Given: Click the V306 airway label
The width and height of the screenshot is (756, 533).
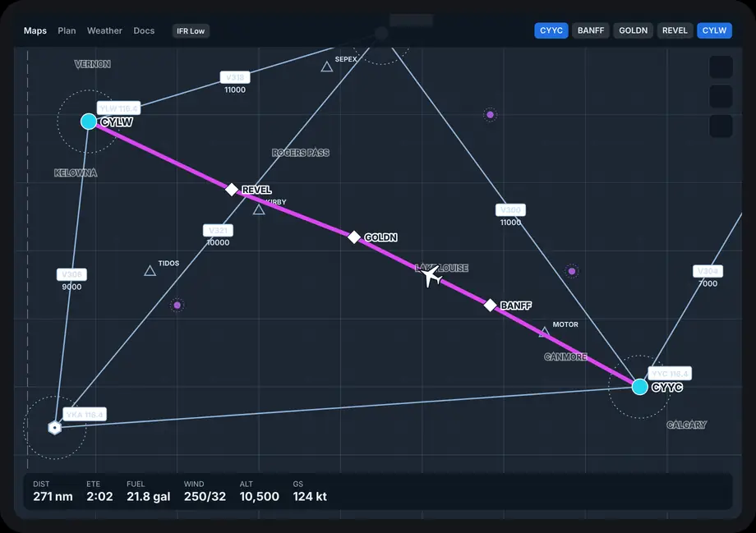Looking at the screenshot, I should (71, 274).
